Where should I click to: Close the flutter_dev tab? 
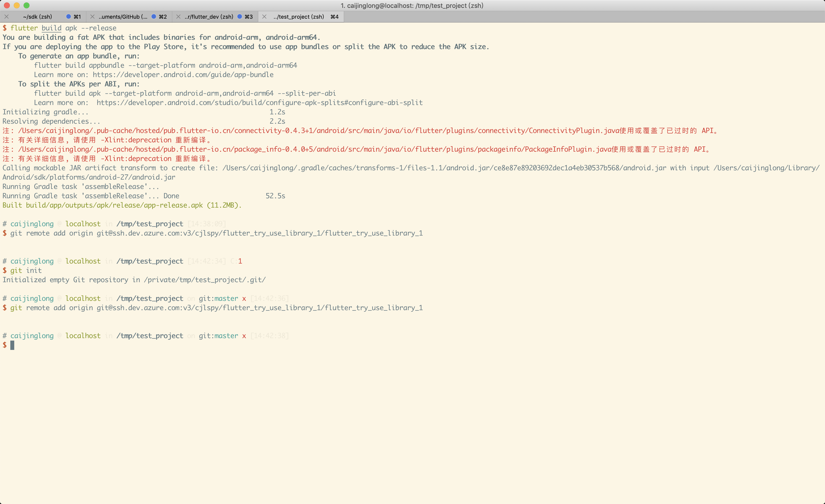click(178, 16)
